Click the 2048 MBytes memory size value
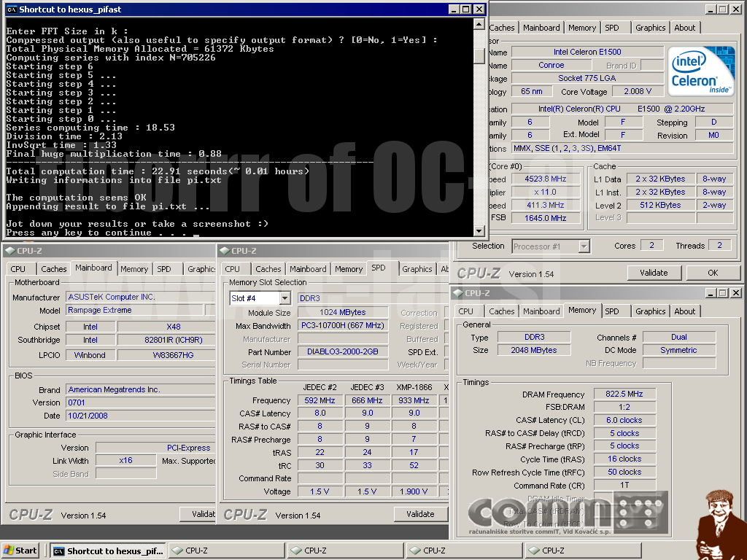 (533, 351)
